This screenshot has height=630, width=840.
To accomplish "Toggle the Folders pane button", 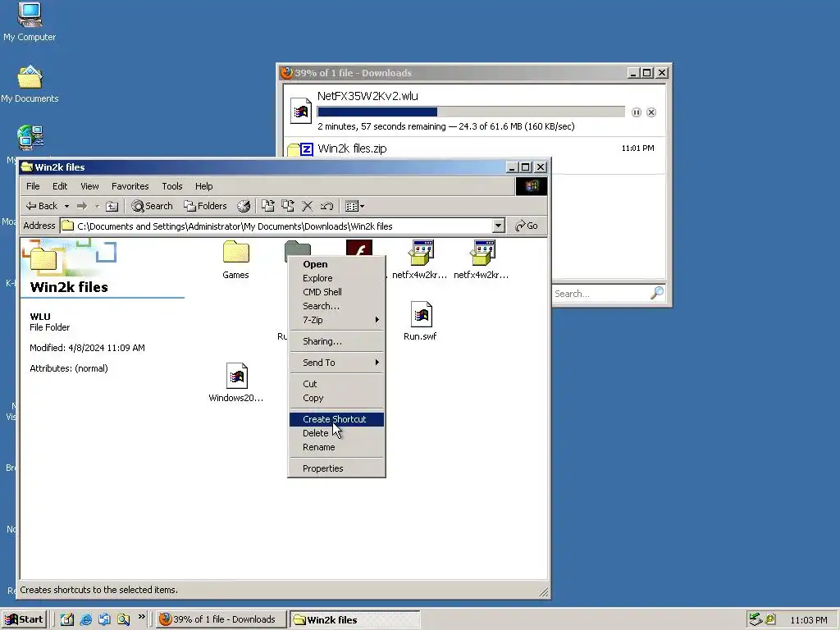I will pos(205,206).
